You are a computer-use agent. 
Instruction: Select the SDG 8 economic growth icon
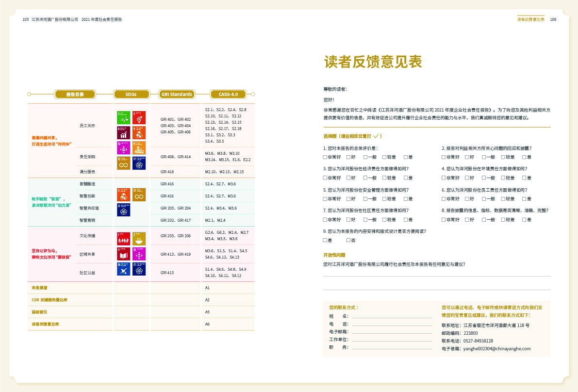pyautogui.click(x=123, y=132)
